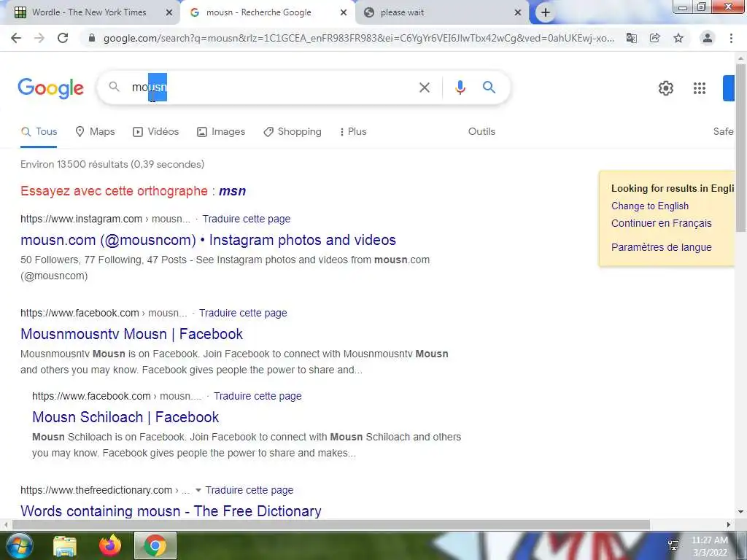Click the taskbar clock
Image resolution: width=747 pixels, height=560 pixels.
click(710, 546)
